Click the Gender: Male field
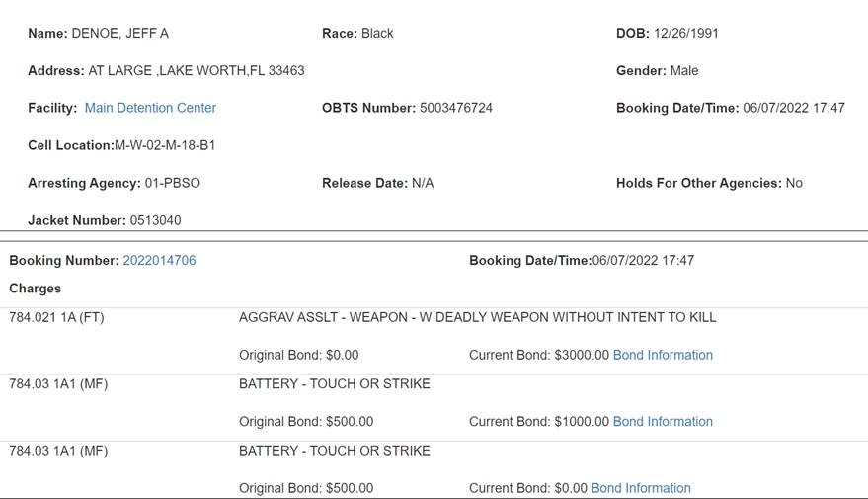The image size is (868, 499). pos(657,70)
